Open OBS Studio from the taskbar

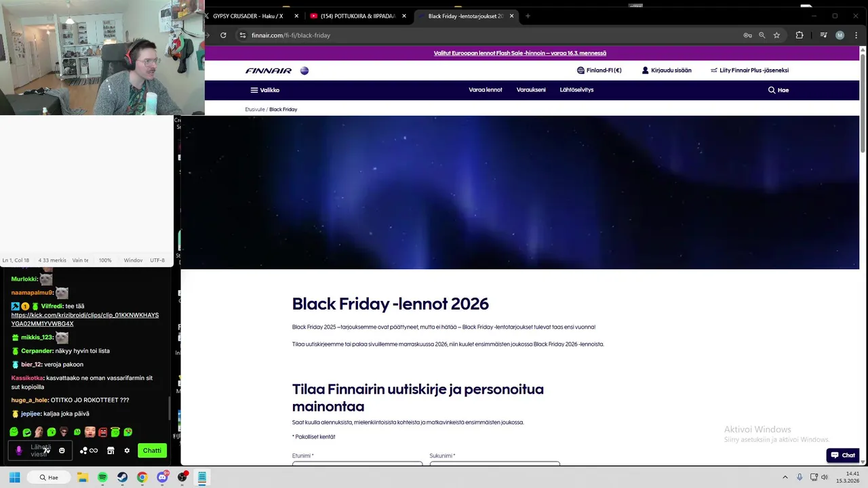(x=182, y=477)
